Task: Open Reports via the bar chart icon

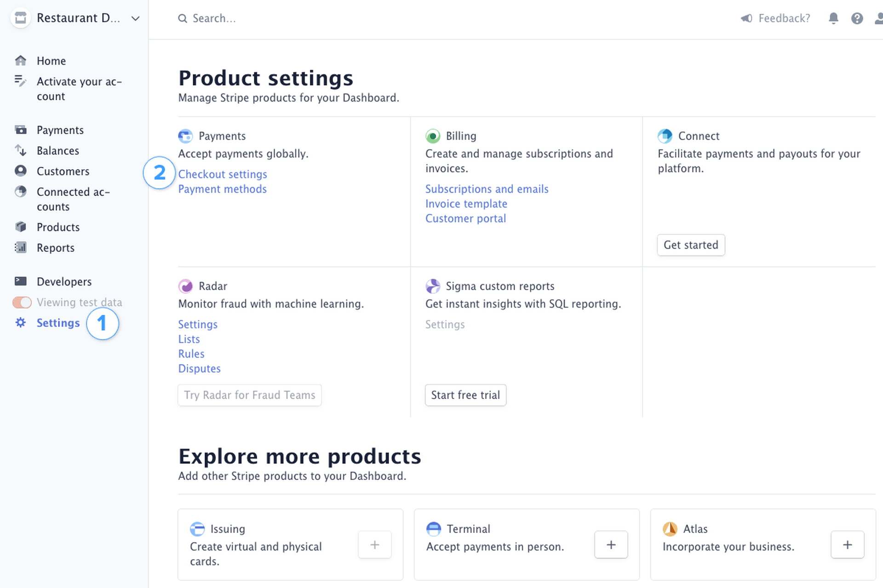Action: (x=21, y=247)
